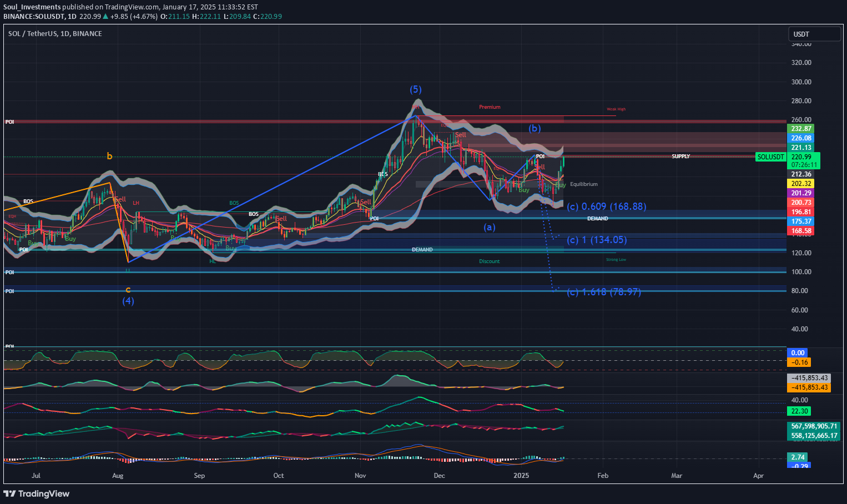This screenshot has width=847, height=504.
Task: Click the Oct date on time axis
Action: [279, 476]
